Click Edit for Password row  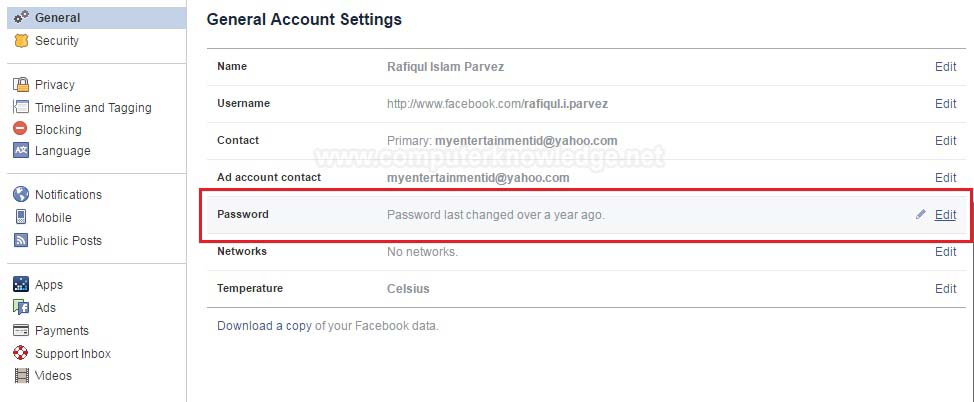[945, 214]
